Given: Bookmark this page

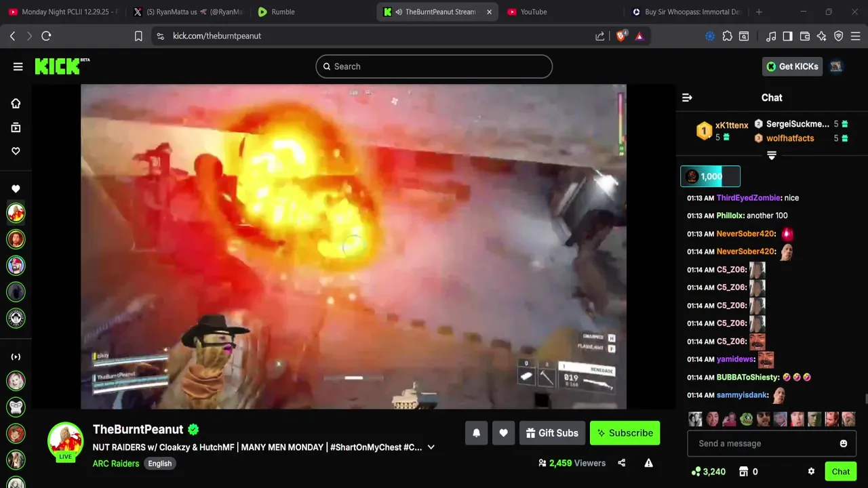Looking at the screenshot, I should click(138, 36).
